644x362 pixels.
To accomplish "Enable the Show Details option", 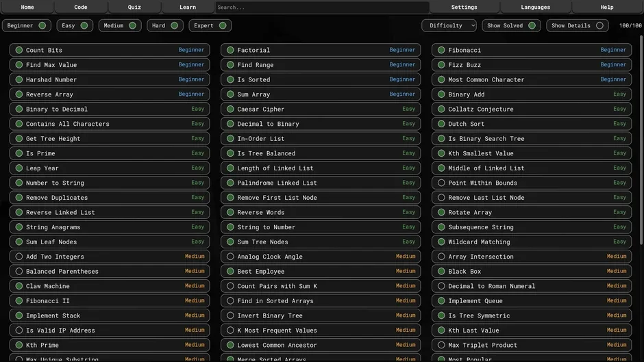I will [578, 25].
